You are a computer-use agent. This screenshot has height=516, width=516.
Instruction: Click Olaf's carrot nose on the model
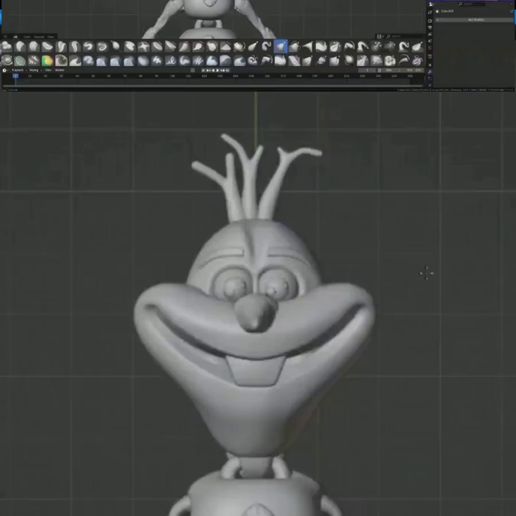pos(256,312)
